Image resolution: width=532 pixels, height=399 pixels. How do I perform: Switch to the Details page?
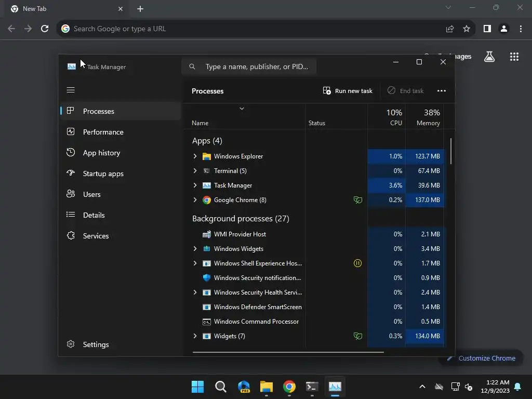tap(121, 215)
